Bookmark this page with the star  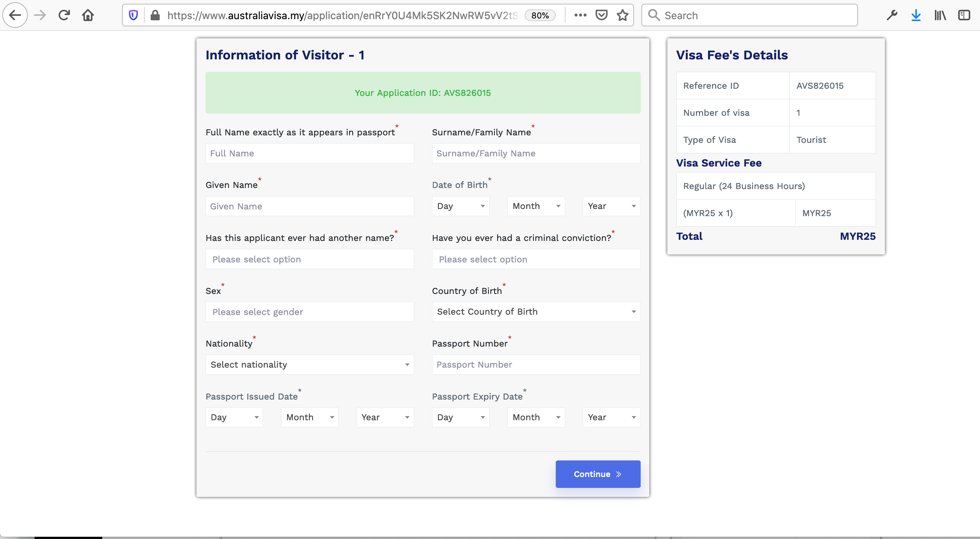[623, 15]
